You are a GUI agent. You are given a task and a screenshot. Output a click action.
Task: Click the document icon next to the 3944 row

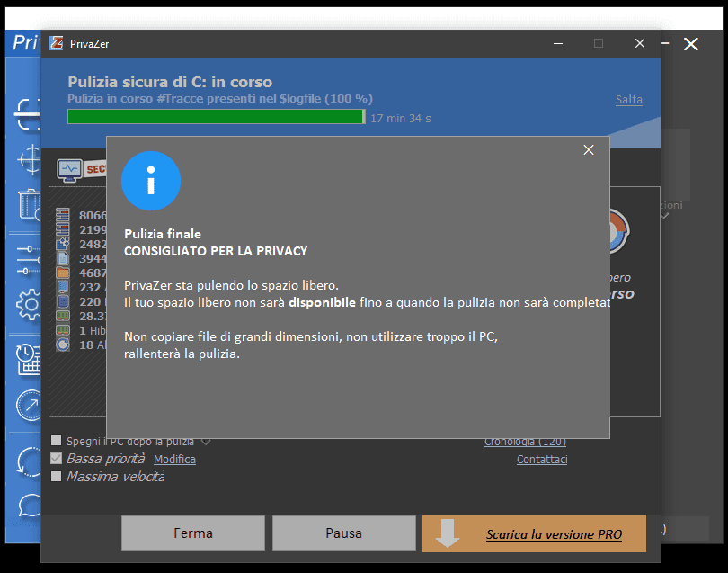(x=63, y=258)
